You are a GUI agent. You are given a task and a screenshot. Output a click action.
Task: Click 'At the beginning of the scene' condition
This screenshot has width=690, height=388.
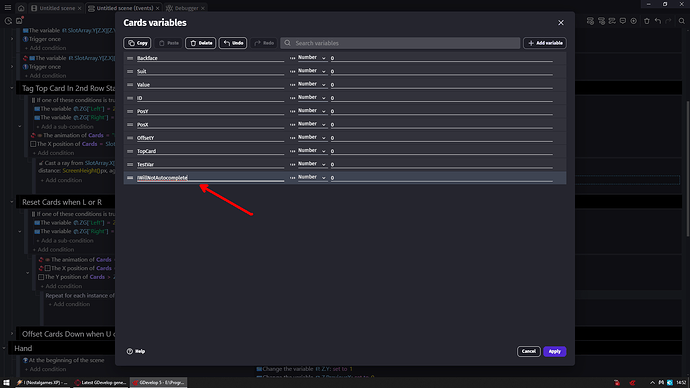(x=63, y=360)
